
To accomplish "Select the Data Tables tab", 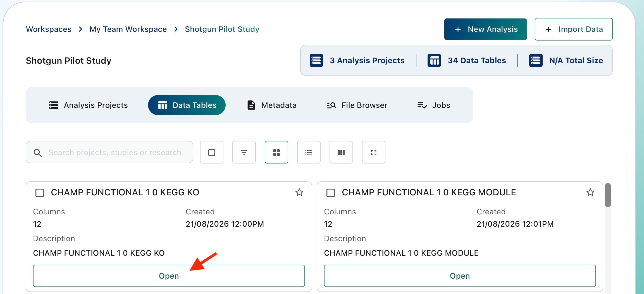I will [187, 105].
